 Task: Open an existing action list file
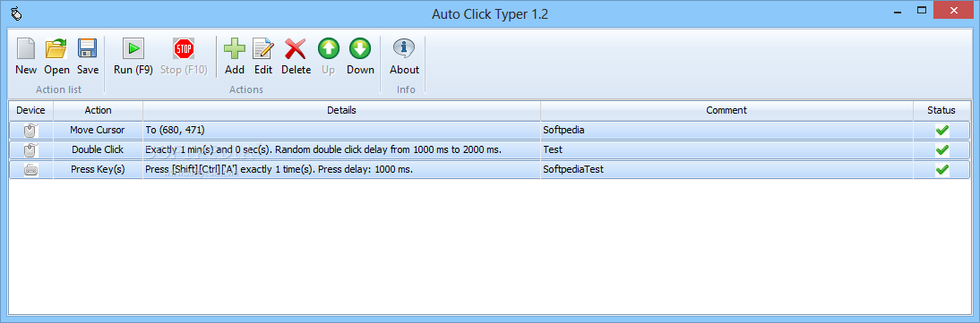[56, 56]
